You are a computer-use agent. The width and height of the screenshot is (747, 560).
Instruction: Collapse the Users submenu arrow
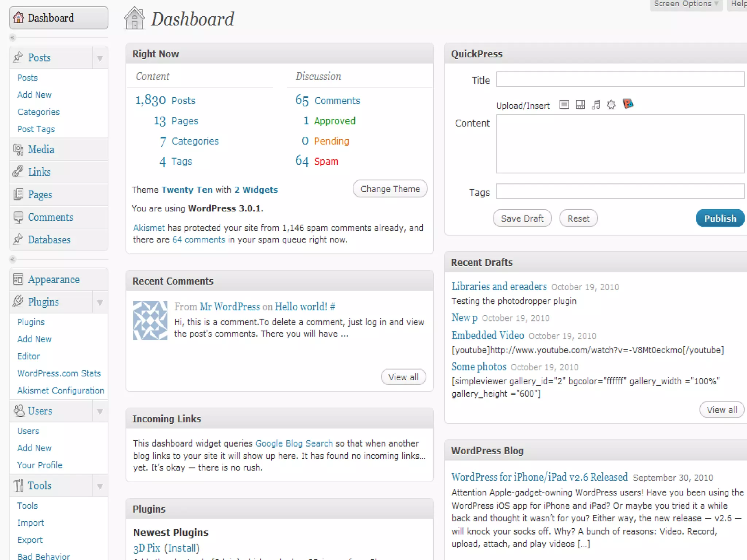pyautogui.click(x=100, y=412)
